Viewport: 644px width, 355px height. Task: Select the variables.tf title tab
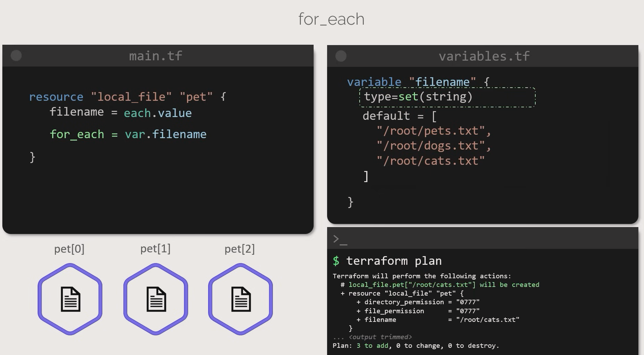(x=484, y=56)
